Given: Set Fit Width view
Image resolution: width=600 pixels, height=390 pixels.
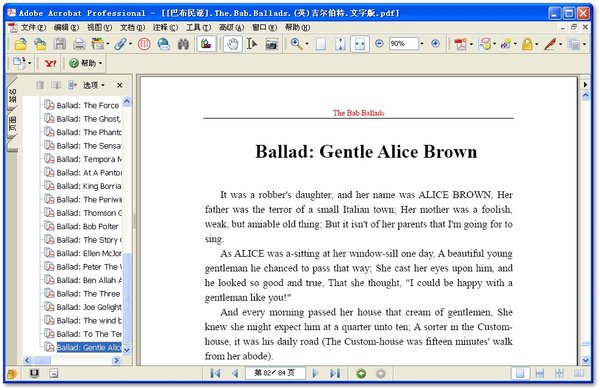Looking at the screenshot, I should point(360,44).
